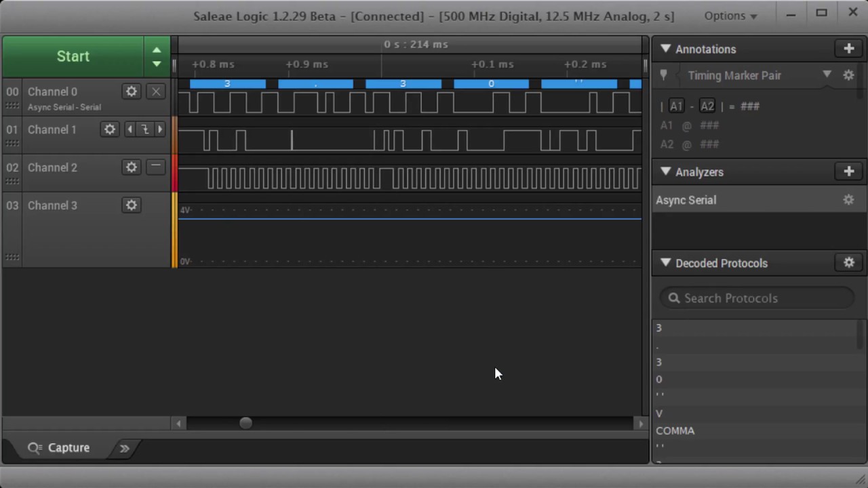Open the Options dropdown menu
Viewport: 868px width, 488px height.
730,16
